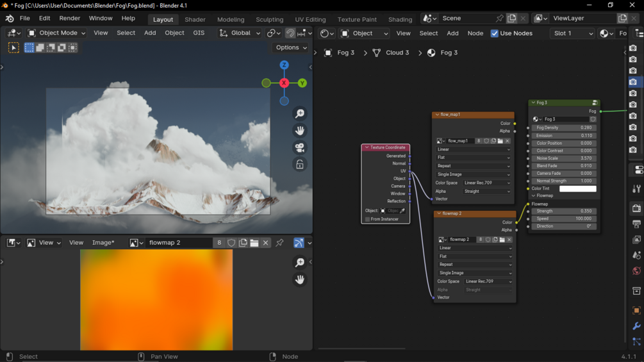
Task: Open node editor Object shader type dropdown
Action: [364, 33]
